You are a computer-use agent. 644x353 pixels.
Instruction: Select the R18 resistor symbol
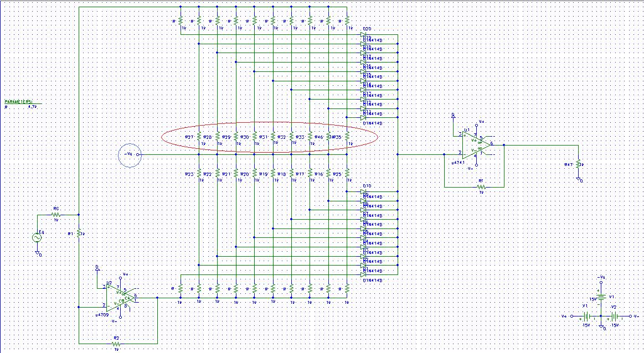coord(291,173)
